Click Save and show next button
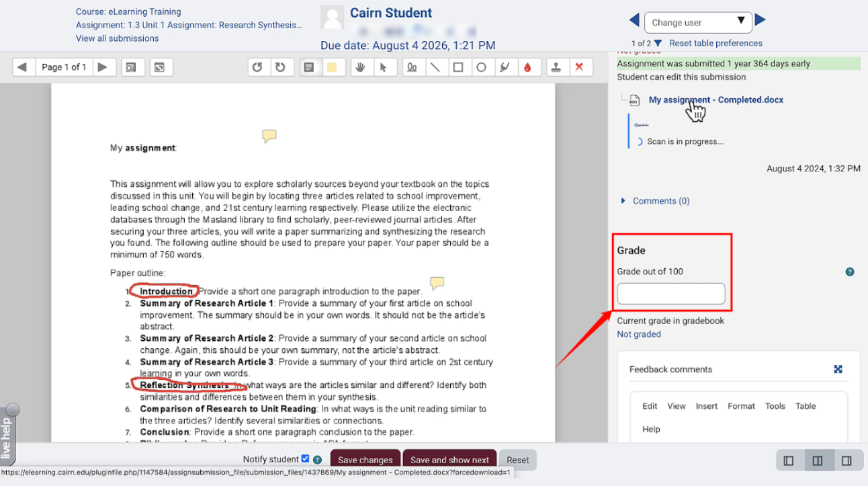The width and height of the screenshot is (868, 486). point(449,460)
